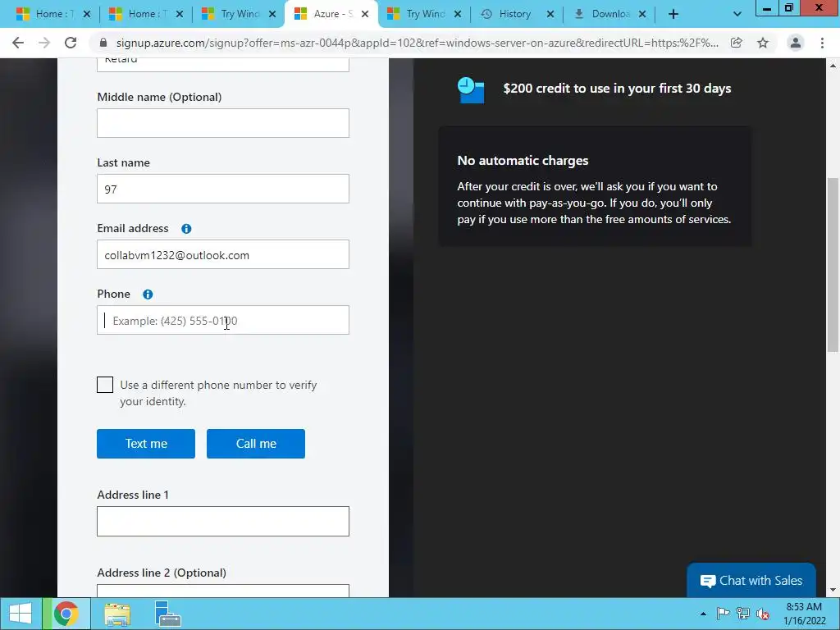The width and height of the screenshot is (840, 630).
Task: Show hidden tray icons arrow
Action: coord(703,614)
